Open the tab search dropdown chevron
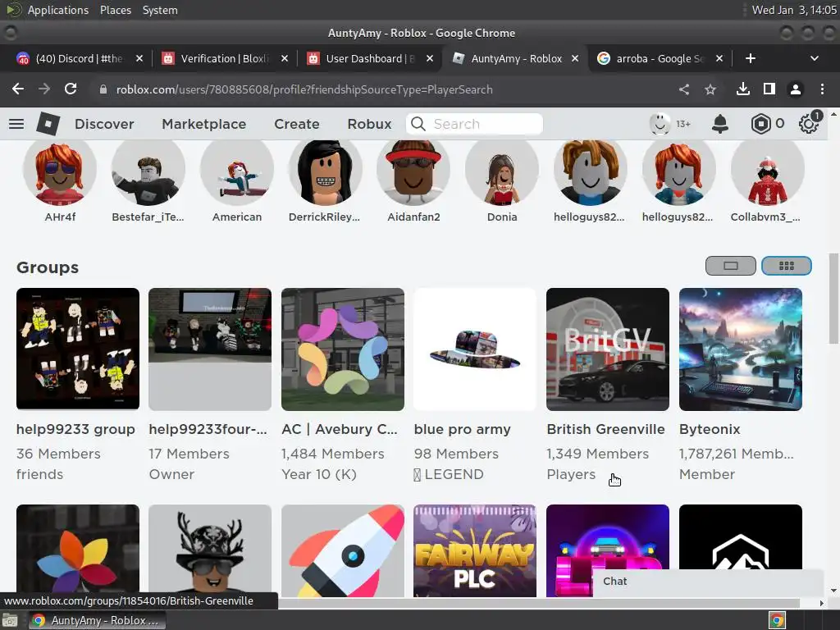The width and height of the screenshot is (840, 630). [815, 58]
